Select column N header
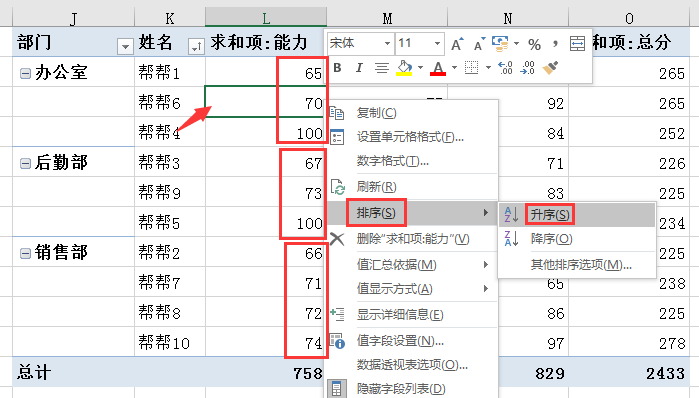 tap(508, 18)
